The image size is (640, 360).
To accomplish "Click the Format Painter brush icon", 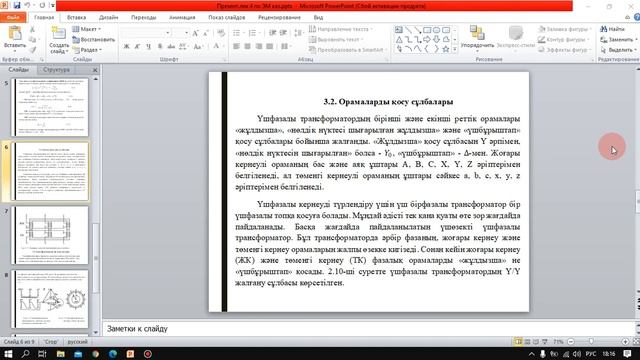I will [32, 50].
